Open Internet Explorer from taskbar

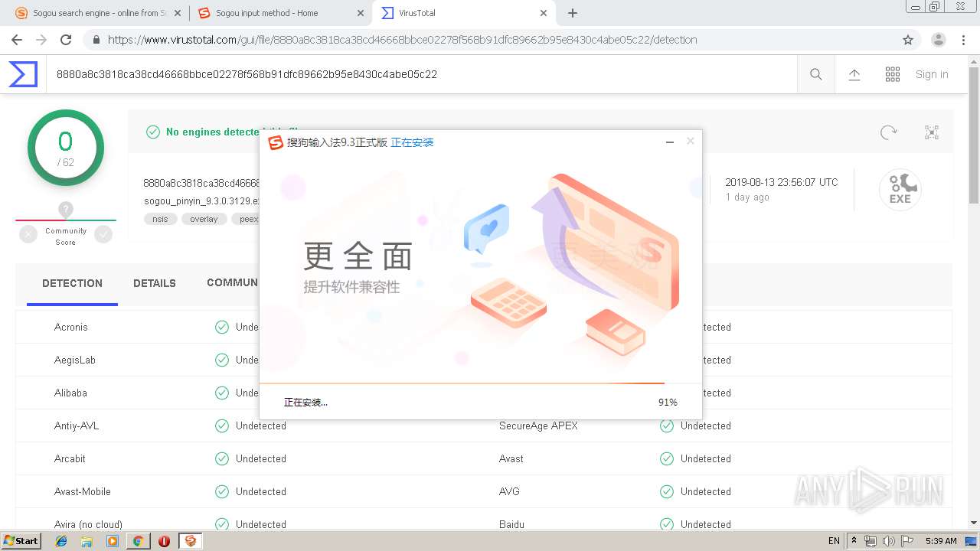point(61,541)
